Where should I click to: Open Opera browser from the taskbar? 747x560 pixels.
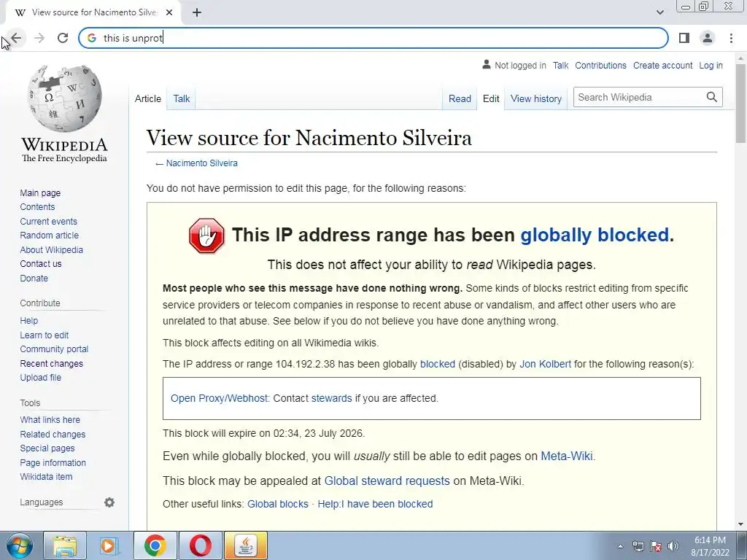pos(201,545)
